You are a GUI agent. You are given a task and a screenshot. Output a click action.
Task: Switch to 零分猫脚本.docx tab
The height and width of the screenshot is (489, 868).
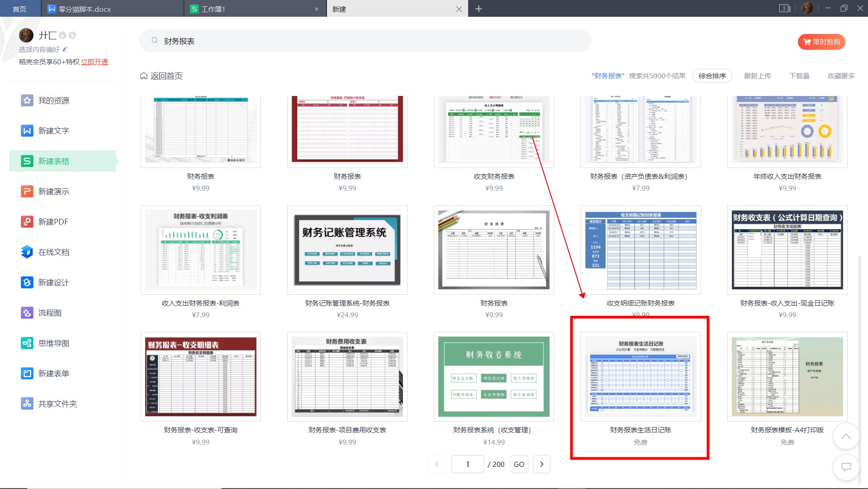pyautogui.click(x=85, y=9)
